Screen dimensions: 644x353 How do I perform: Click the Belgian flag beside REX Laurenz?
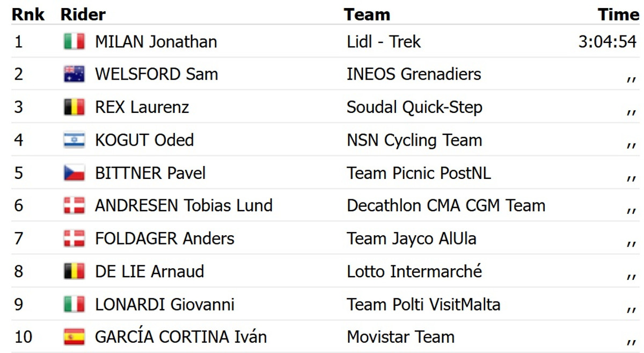pos(74,107)
